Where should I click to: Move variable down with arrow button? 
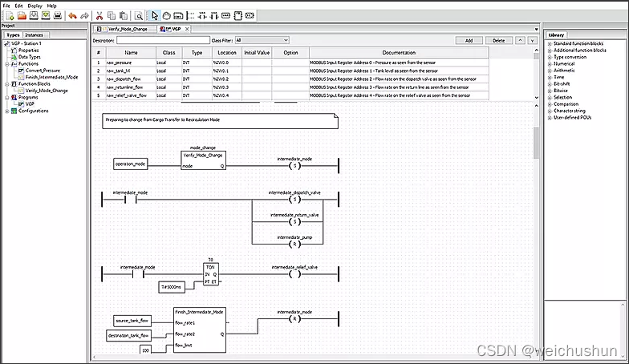tap(533, 40)
